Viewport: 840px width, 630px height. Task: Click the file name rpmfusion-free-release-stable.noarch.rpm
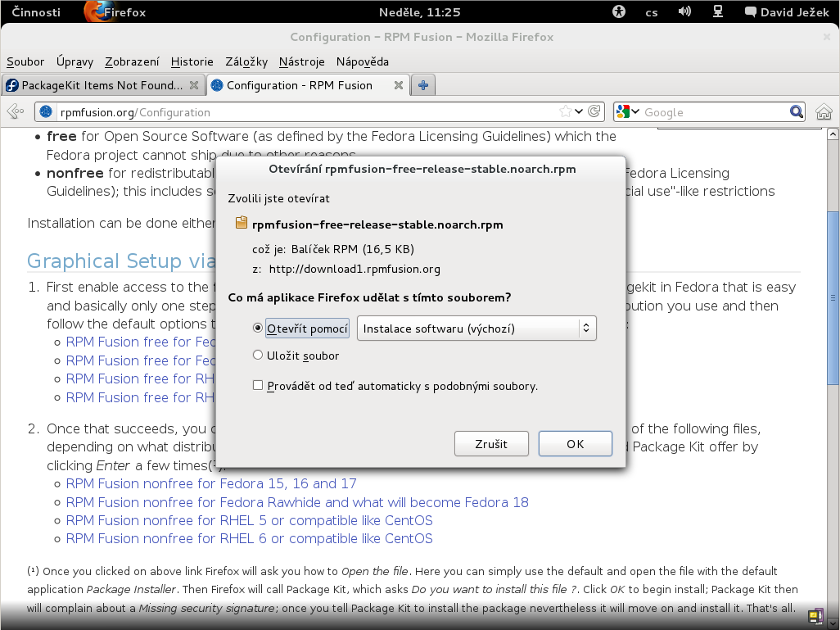click(x=377, y=224)
